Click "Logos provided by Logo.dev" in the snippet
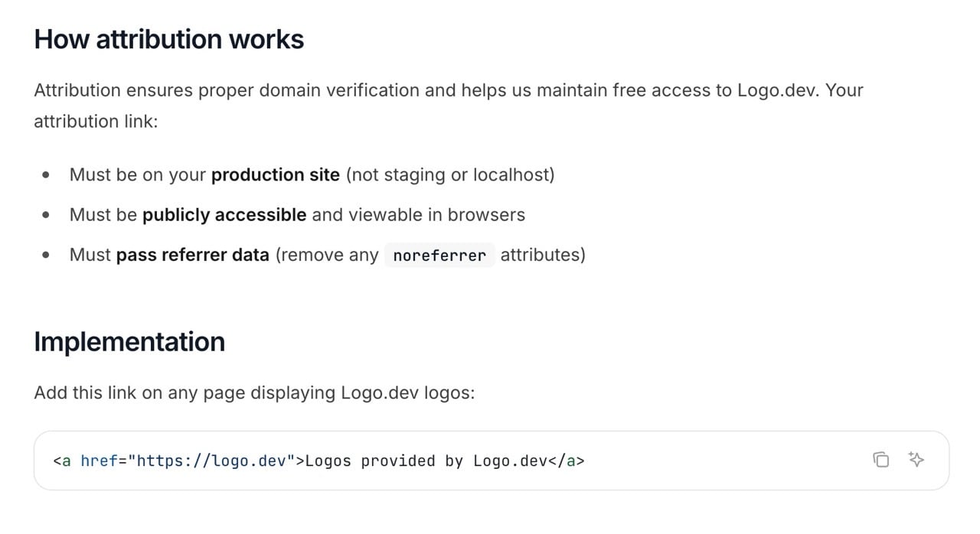Screen dimensions: 980x534 click(427, 461)
